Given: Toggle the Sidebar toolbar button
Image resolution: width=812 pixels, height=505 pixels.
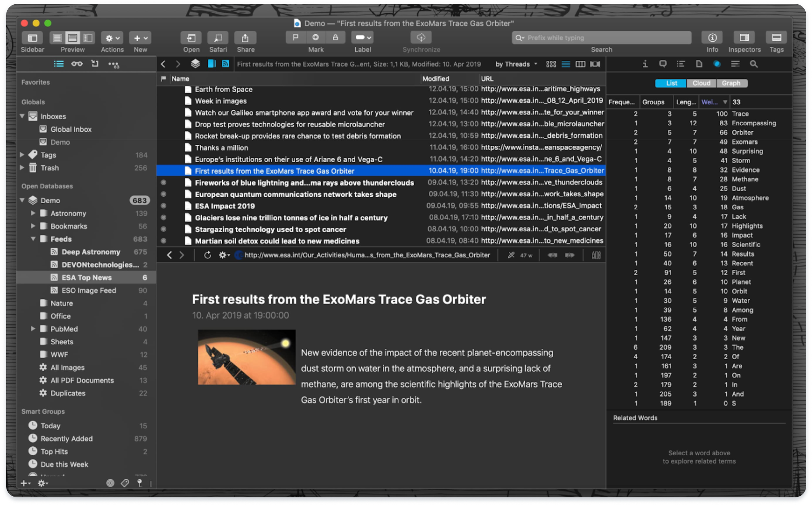Looking at the screenshot, I should (x=33, y=37).
